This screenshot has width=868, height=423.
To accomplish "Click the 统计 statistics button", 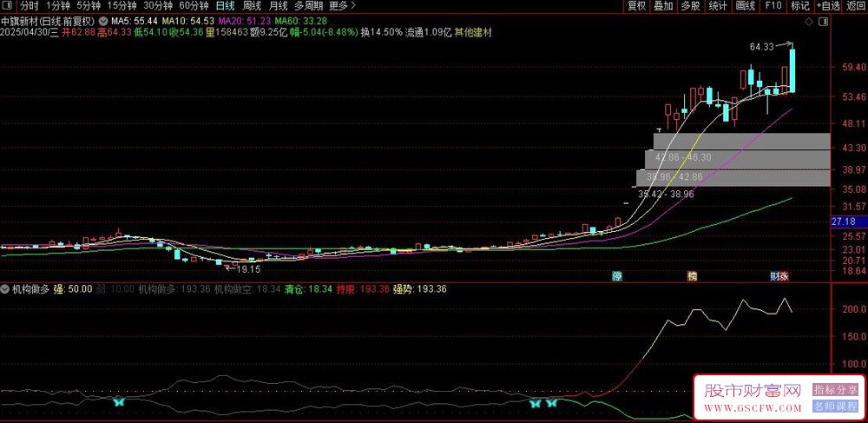I will tap(718, 6).
